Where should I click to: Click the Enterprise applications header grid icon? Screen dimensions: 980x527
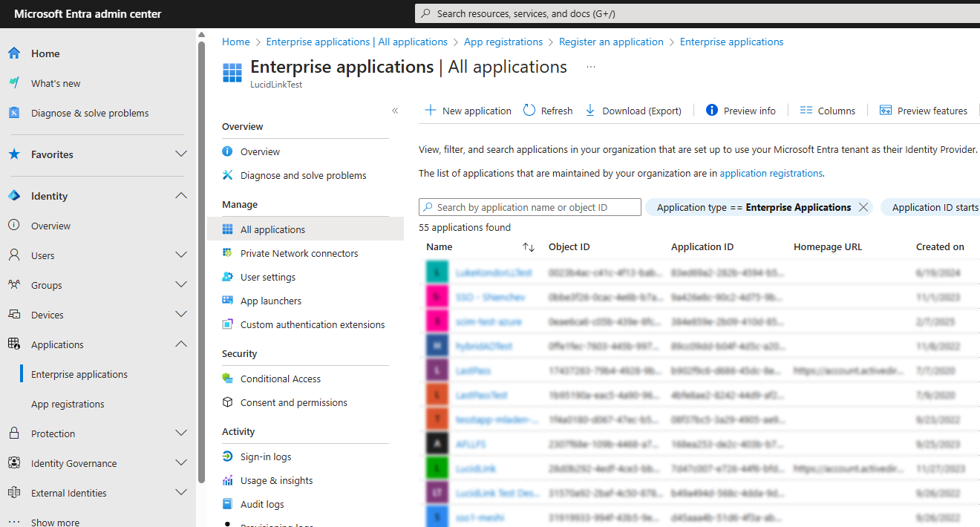pos(232,73)
